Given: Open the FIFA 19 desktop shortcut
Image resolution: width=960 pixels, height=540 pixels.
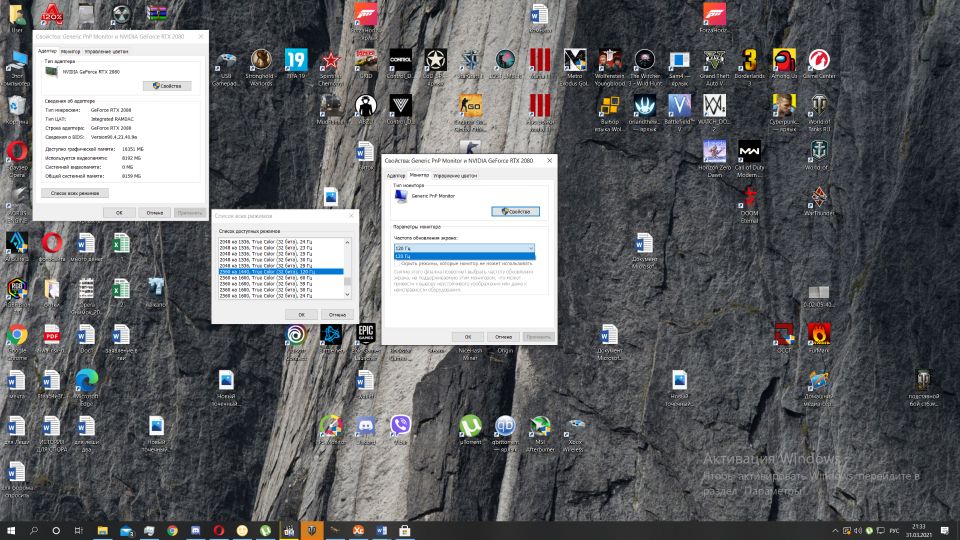Looking at the screenshot, I should click(295, 60).
